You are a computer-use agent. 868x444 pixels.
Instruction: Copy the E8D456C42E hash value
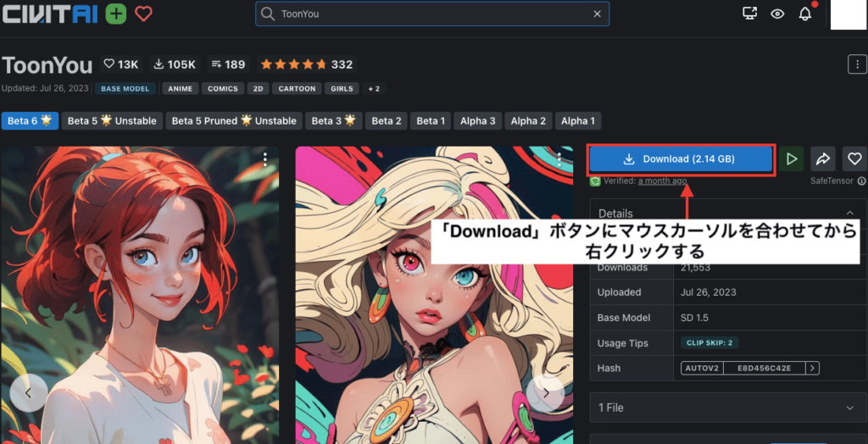[765, 368]
